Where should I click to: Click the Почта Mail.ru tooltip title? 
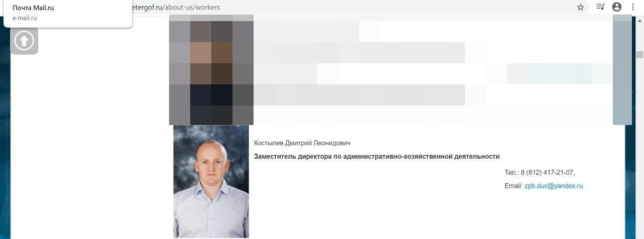33,8
